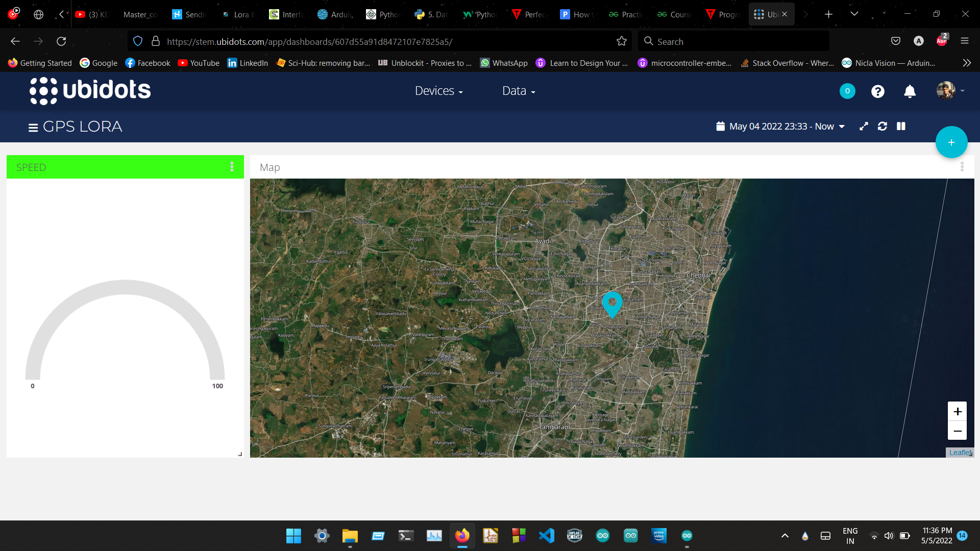Open the notifications bell icon
The height and width of the screenshot is (551, 980).
(x=909, y=91)
